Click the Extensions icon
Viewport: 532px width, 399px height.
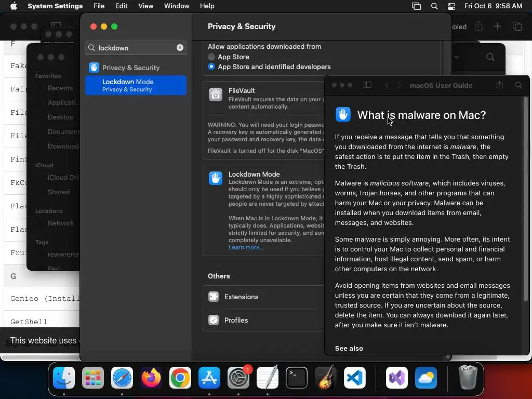pyautogui.click(x=214, y=297)
